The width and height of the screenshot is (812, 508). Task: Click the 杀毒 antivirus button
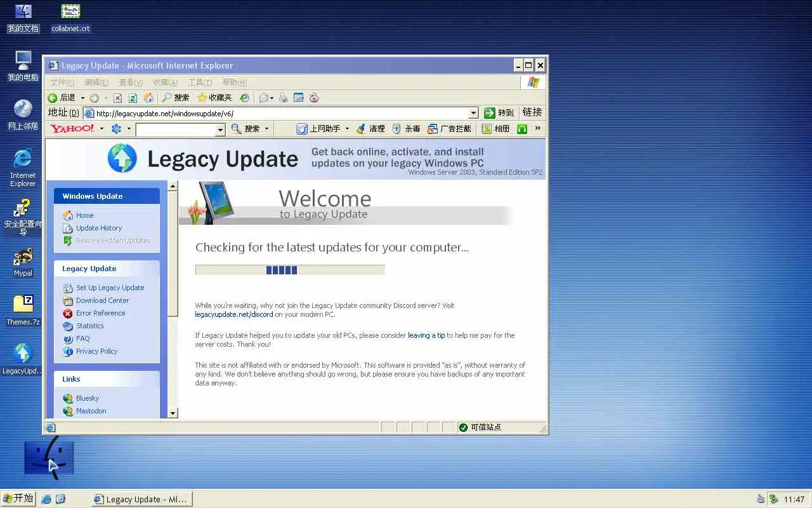(x=406, y=129)
